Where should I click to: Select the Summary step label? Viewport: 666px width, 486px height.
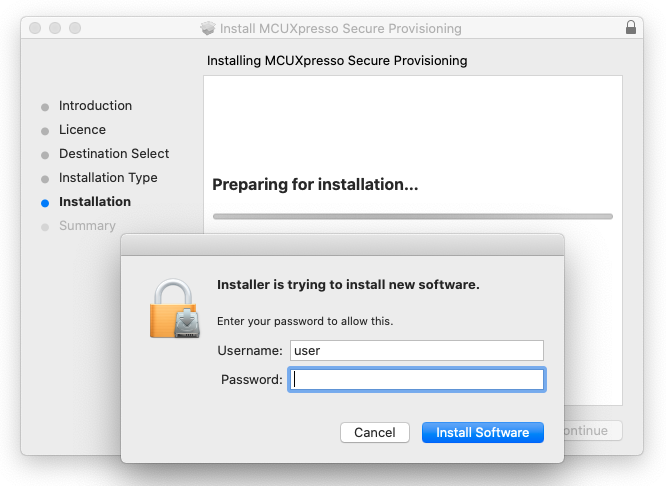87,226
